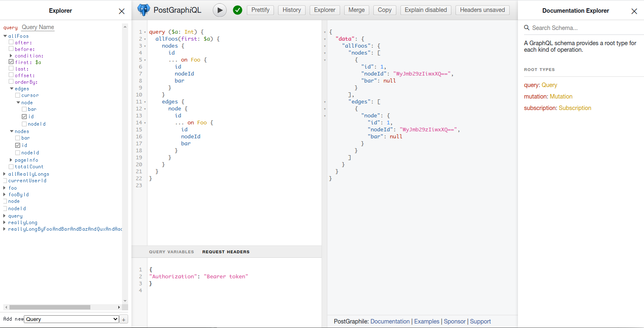Check the 'cursor' field checkbox under edges
The width and height of the screenshot is (644, 328).
click(x=18, y=95)
